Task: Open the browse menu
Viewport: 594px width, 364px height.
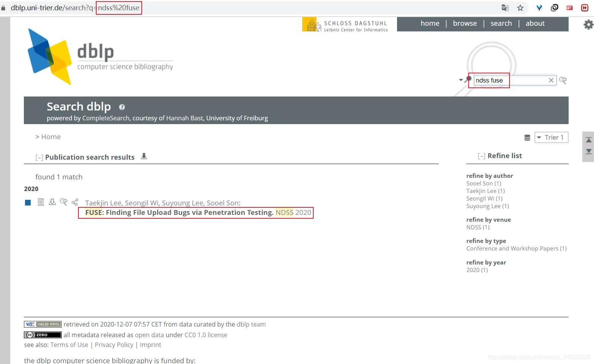Action: click(x=465, y=23)
